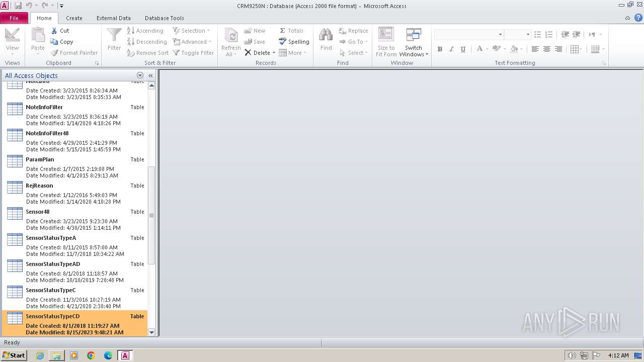
Task: Open the Windows Start menu
Action: point(14,355)
